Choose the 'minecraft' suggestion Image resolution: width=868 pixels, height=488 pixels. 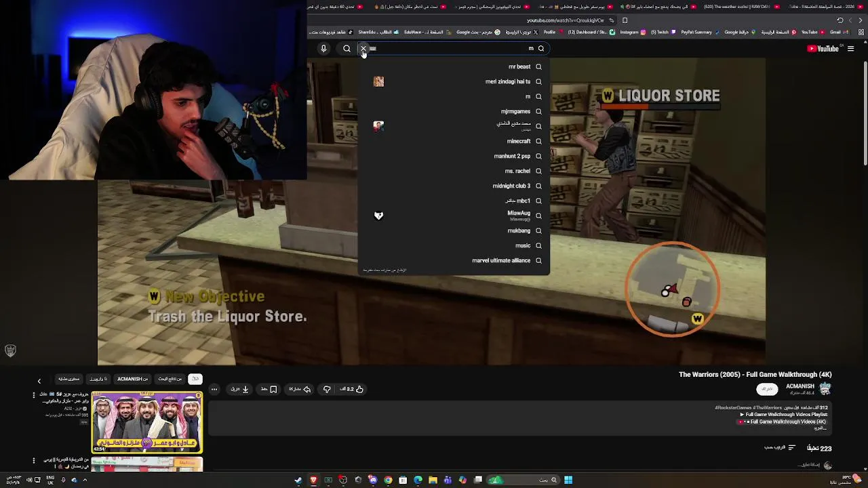(454, 141)
